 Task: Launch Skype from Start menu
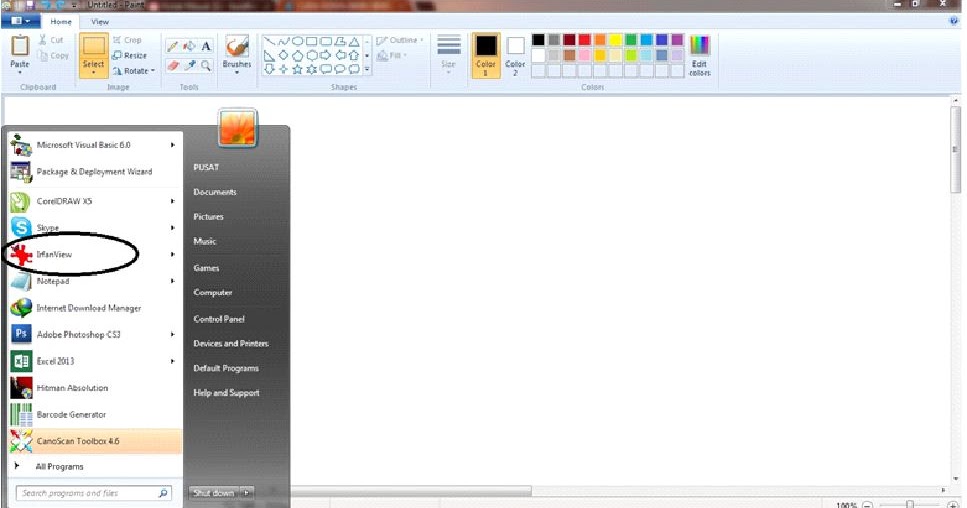[93, 227]
